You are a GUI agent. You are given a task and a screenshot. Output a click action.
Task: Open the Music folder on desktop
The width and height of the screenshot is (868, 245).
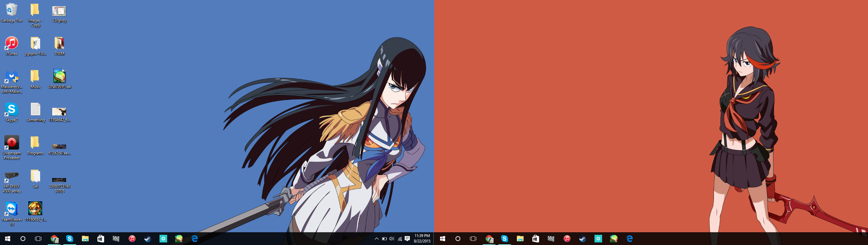[35, 79]
